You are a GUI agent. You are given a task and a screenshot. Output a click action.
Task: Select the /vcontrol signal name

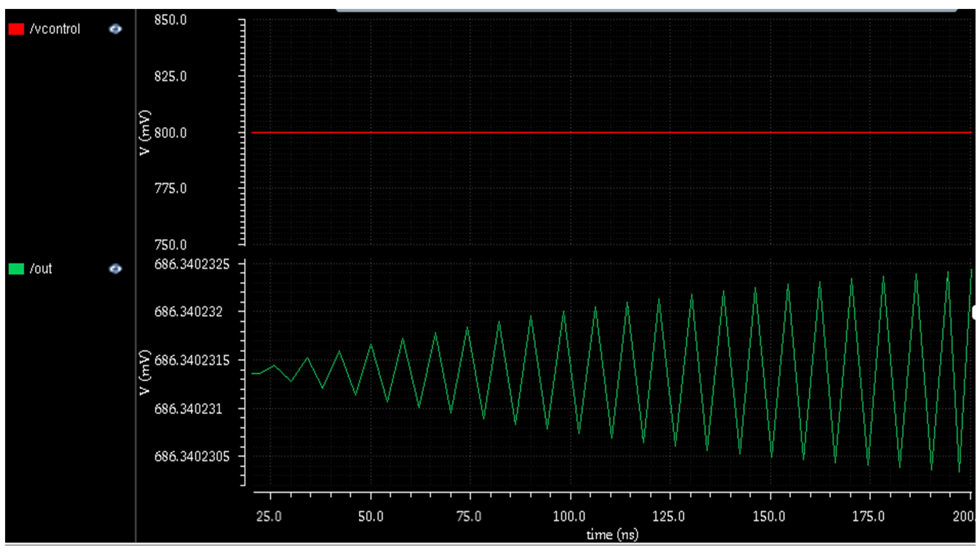55,29
